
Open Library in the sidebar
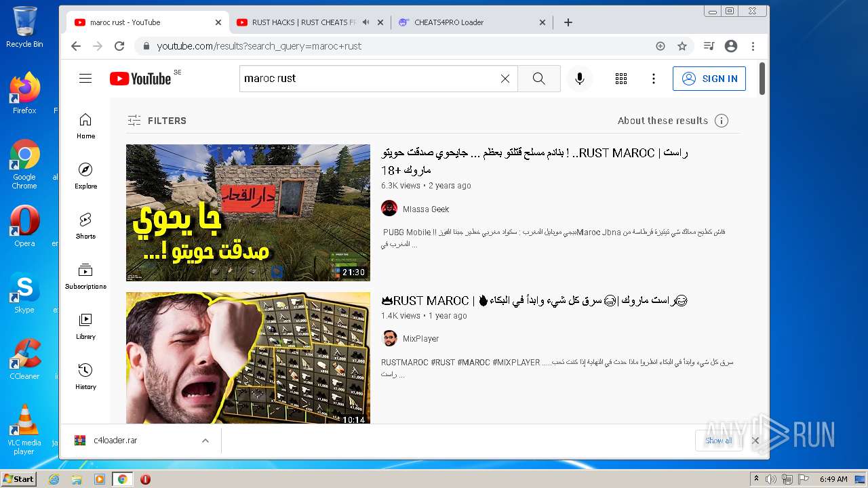(85, 327)
